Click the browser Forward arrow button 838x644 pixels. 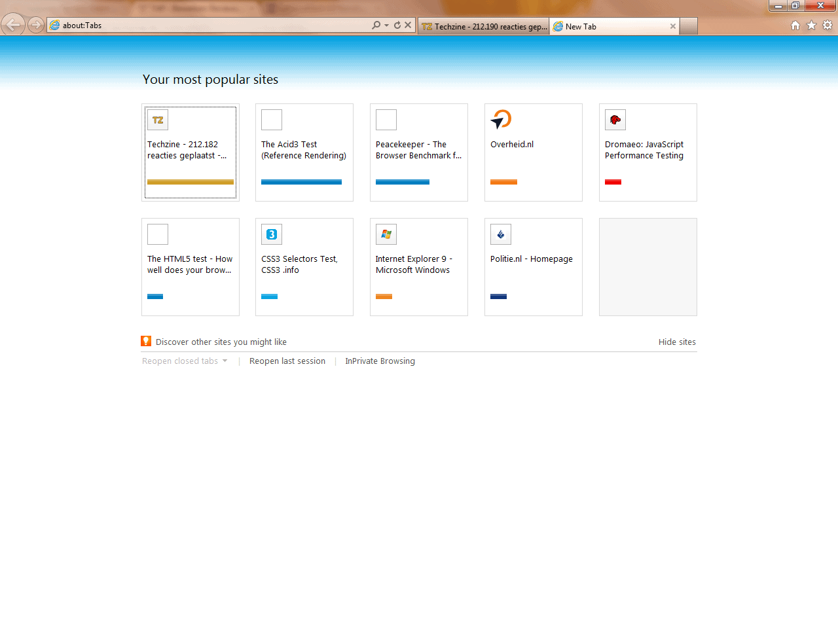[36, 25]
